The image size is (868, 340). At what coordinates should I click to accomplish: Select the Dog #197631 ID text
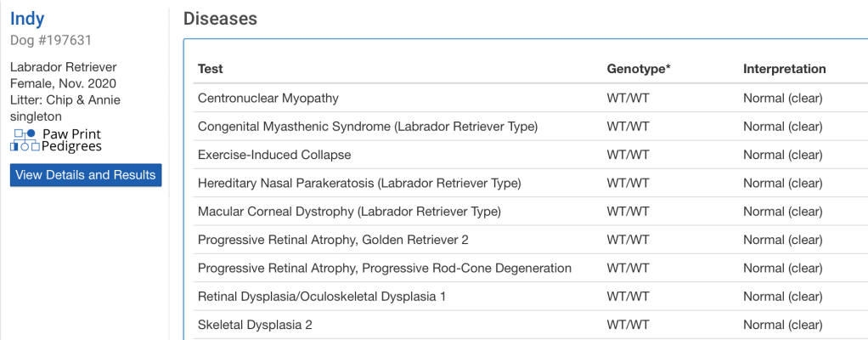[51, 40]
